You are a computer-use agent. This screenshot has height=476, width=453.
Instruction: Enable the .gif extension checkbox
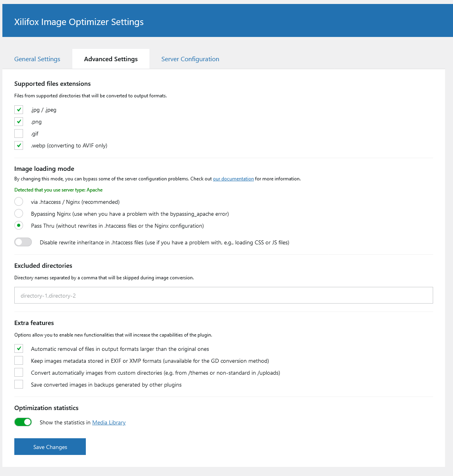(19, 134)
